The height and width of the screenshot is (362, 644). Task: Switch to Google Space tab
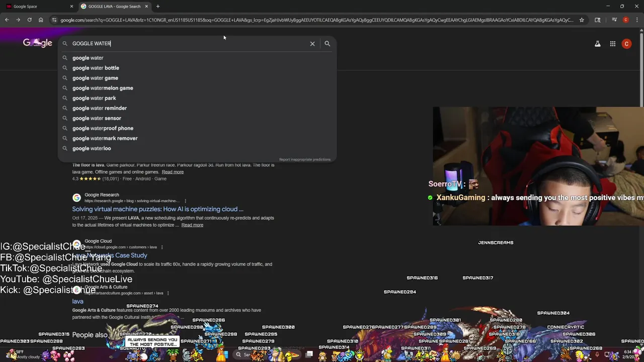coord(40,7)
